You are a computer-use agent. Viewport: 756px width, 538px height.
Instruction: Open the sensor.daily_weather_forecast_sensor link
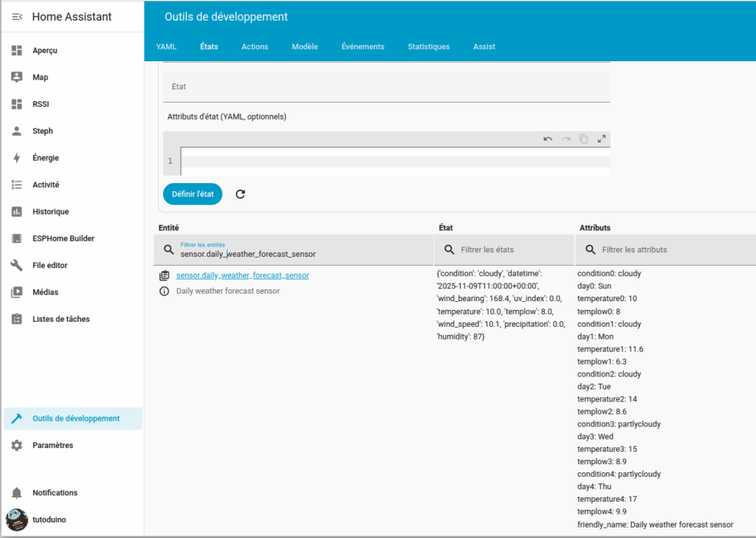(x=242, y=275)
